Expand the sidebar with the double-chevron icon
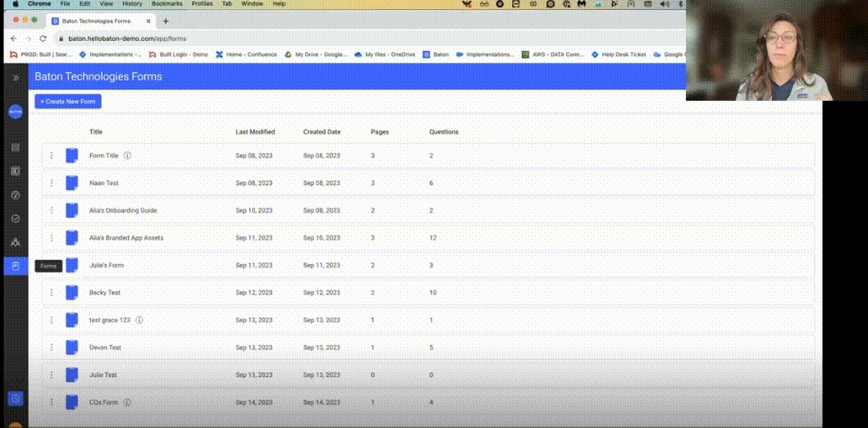This screenshot has width=868, height=428. click(16, 77)
